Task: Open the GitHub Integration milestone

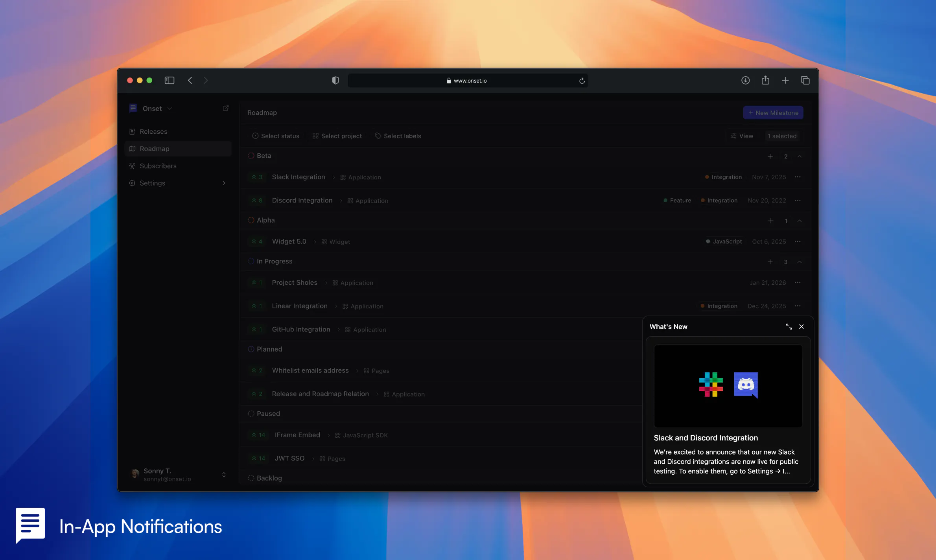Action: (x=301, y=330)
